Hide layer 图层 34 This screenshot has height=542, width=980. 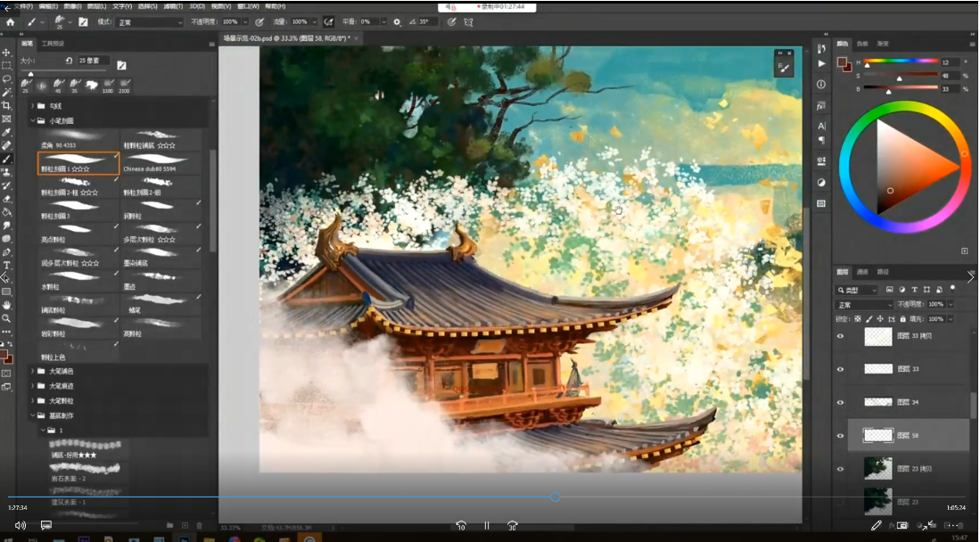pos(840,403)
